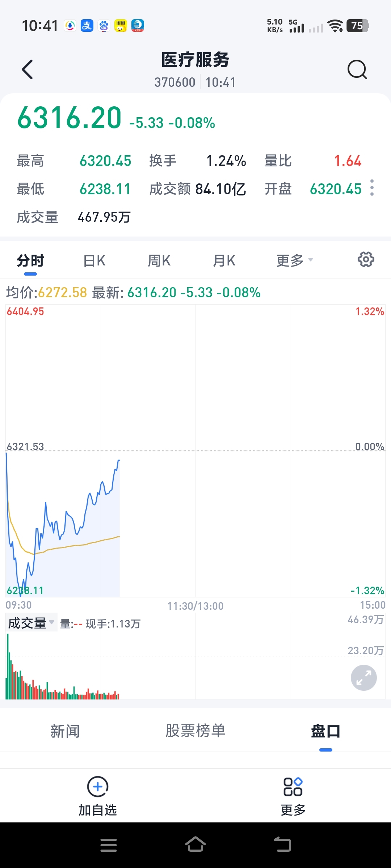Image resolution: width=391 pixels, height=868 pixels.
Task: Tap the add-to-watchlist plus icon
Action: (98, 787)
